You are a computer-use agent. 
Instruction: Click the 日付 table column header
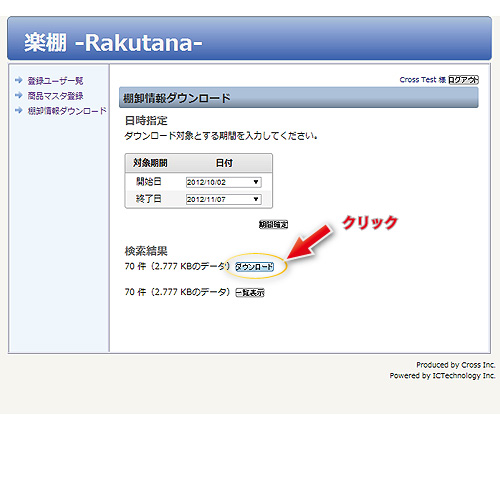224,163
